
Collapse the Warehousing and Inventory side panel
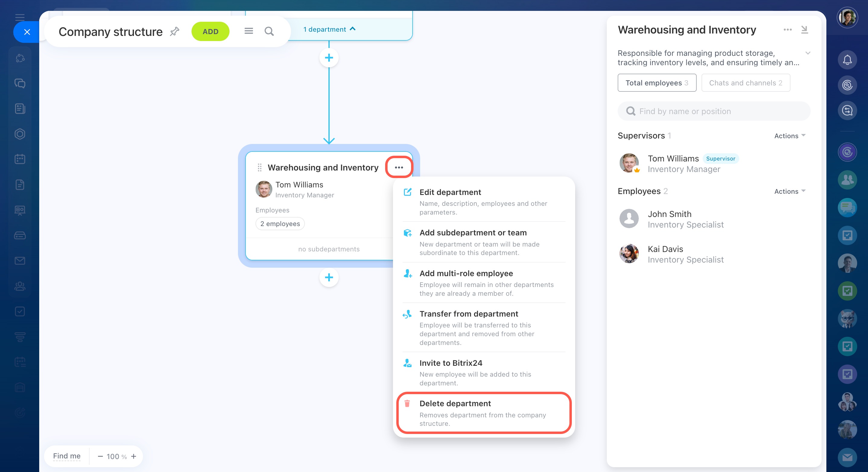pyautogui.click(x=805, y=30)
